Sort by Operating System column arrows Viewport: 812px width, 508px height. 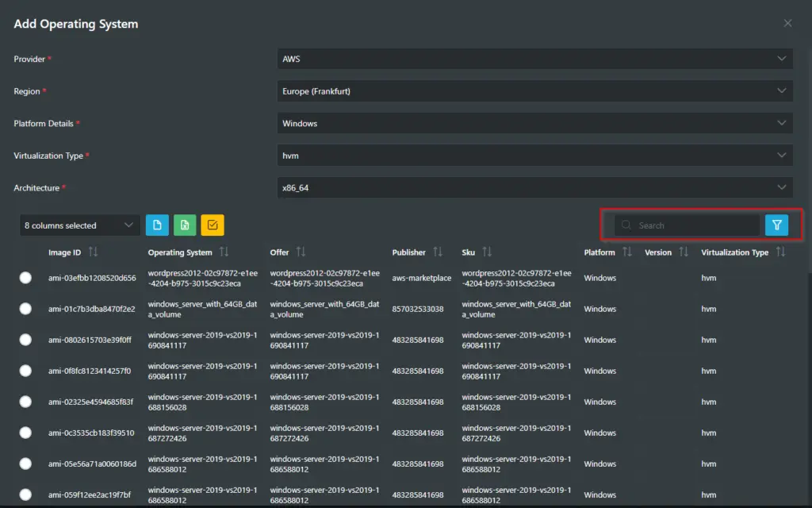coord(224,252)
